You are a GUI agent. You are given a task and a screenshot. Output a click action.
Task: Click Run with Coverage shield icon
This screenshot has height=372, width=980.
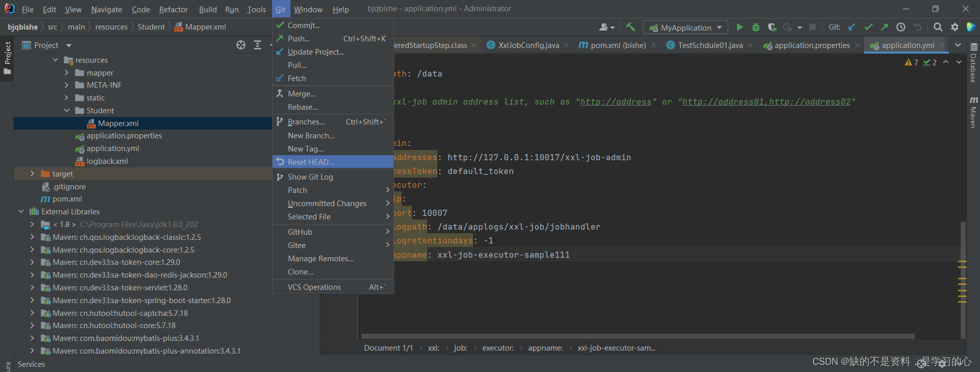(772, 27)
